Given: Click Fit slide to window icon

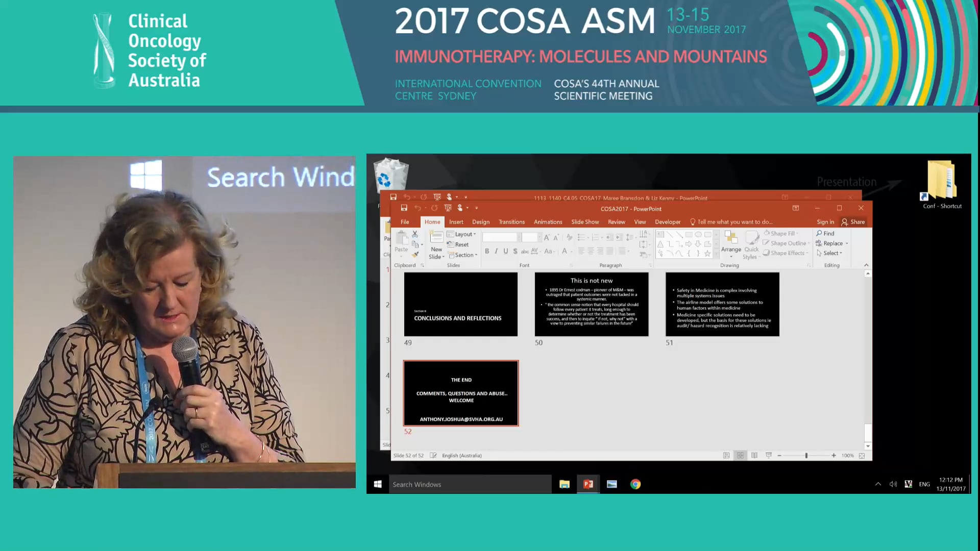Looking at the screenshot, I should 862,456.
